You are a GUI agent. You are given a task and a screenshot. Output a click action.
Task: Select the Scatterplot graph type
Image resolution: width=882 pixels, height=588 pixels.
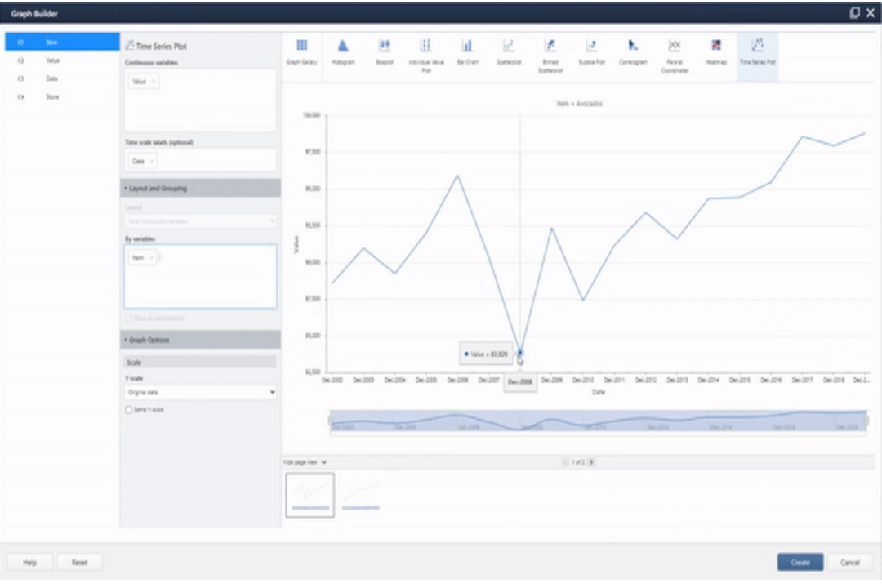coord(510,47)
